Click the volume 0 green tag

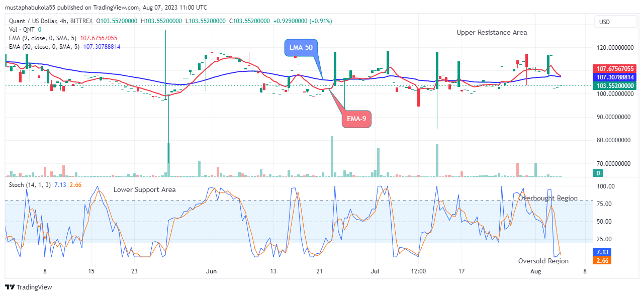(x=598, y=173)
